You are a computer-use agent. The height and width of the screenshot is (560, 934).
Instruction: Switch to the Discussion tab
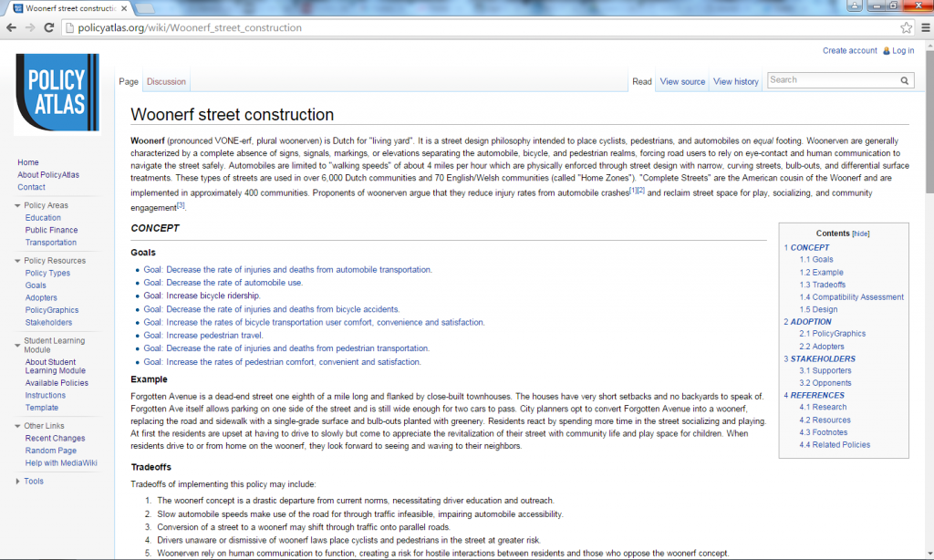click(166, 81)
